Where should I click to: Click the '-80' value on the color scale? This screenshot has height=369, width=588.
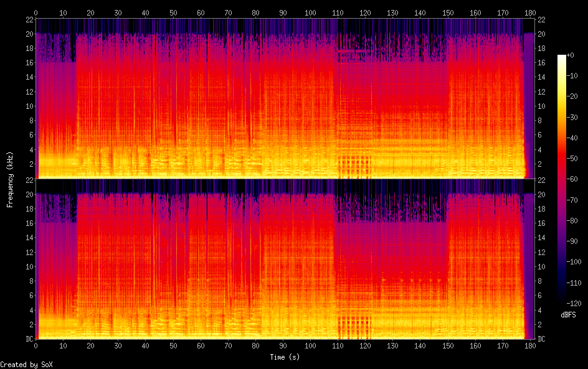pyautogui.click(x=572, y=221)
